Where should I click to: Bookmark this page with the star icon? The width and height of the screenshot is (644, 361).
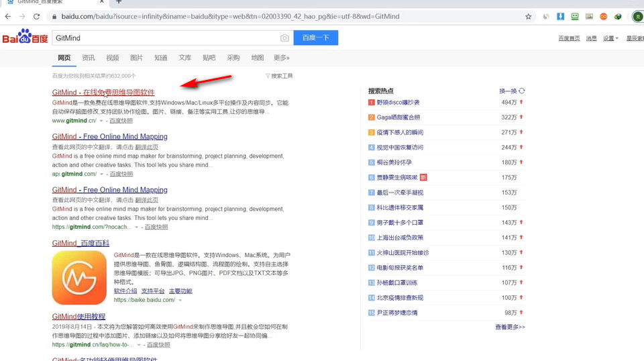[528, 16]
